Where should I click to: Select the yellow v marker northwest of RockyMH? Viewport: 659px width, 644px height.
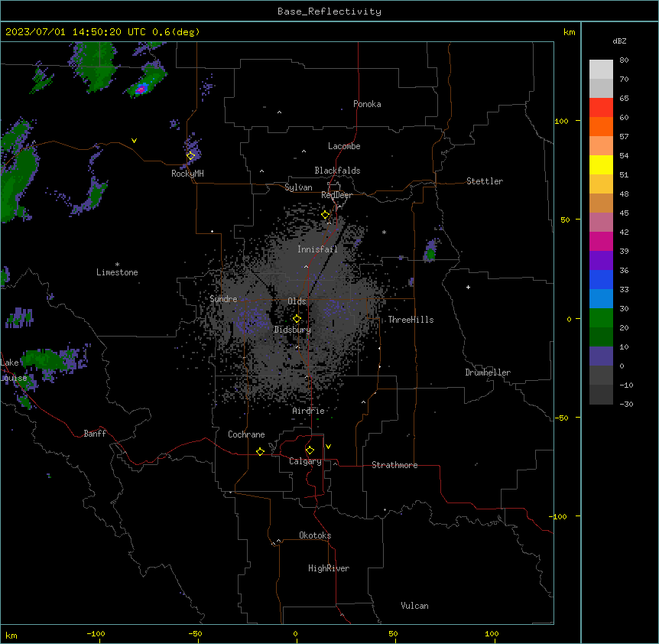[134, 141]
